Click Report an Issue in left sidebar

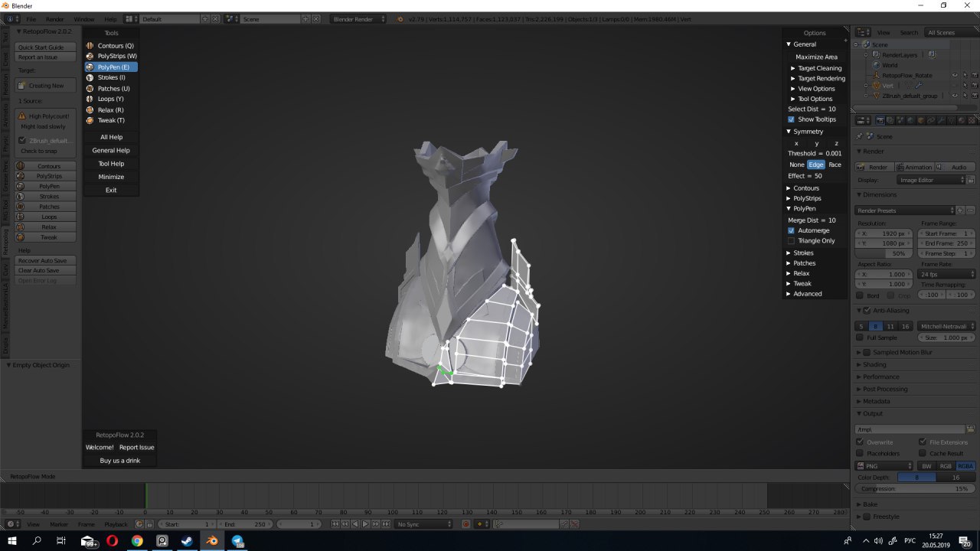pos(45,57)
